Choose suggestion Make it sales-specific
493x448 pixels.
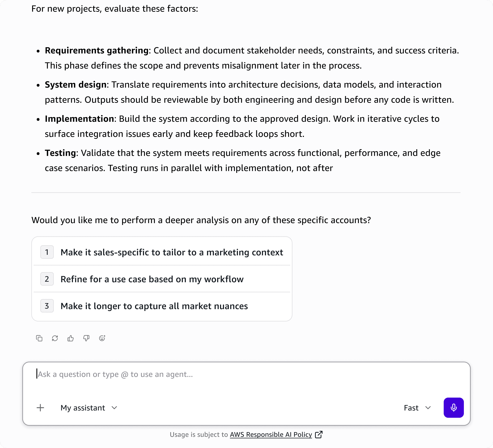coord(162,252)
